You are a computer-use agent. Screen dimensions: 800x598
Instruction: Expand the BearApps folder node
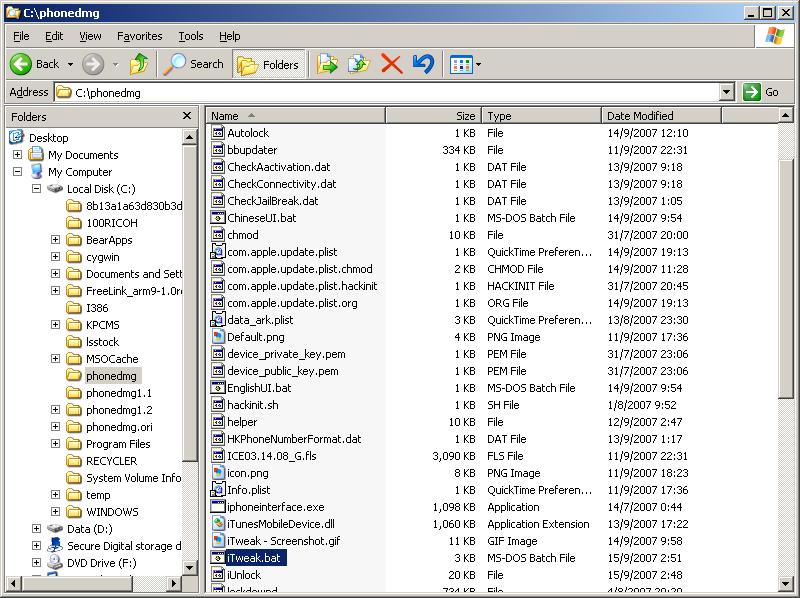pyautogui.click(x=55, y=239)
